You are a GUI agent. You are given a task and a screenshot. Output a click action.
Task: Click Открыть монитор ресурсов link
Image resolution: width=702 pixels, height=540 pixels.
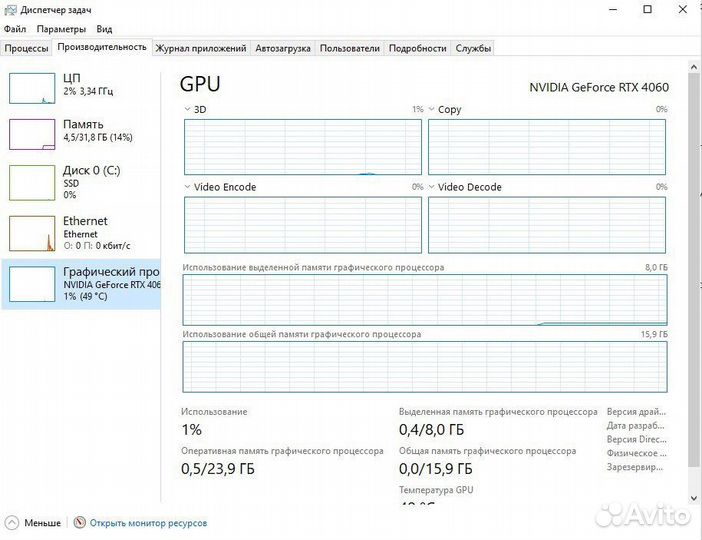point(148,523)
